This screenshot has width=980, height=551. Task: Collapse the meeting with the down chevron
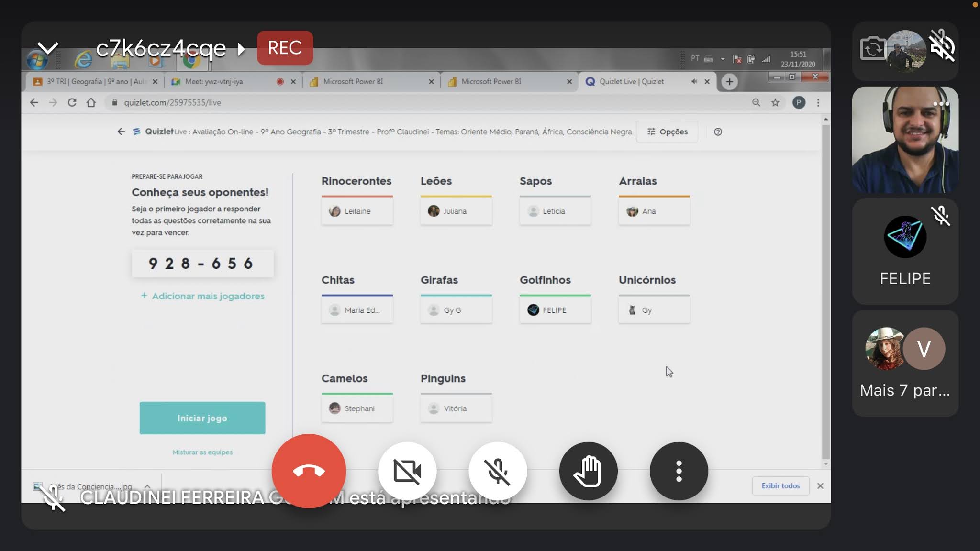(x=48, y=48)
